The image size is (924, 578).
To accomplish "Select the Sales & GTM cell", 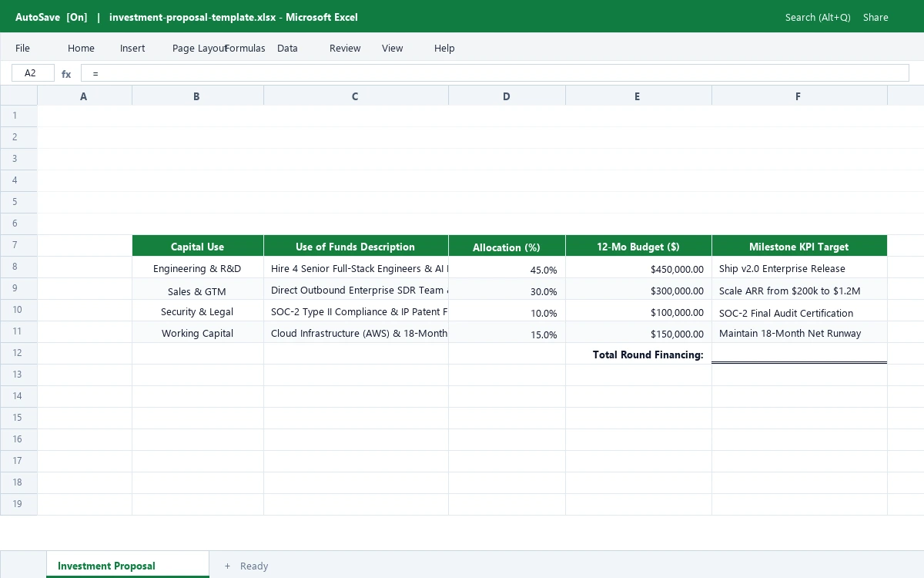I will pos(197,289).
